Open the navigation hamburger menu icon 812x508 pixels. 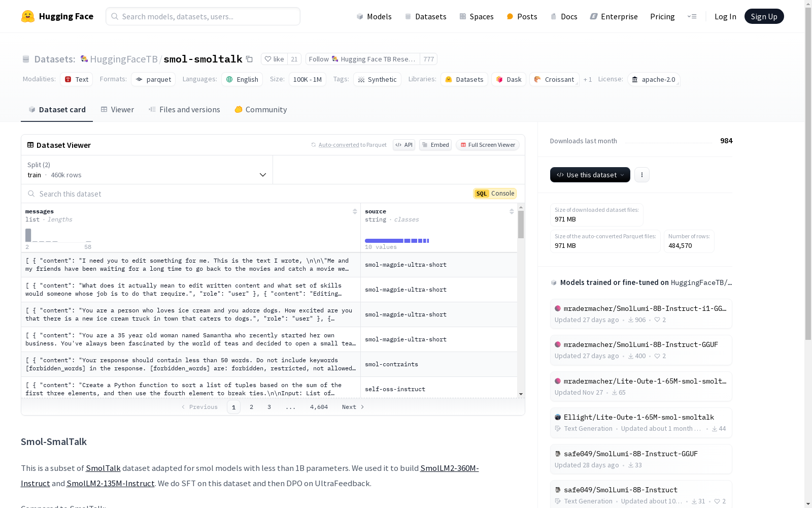(x=692, y=16)
